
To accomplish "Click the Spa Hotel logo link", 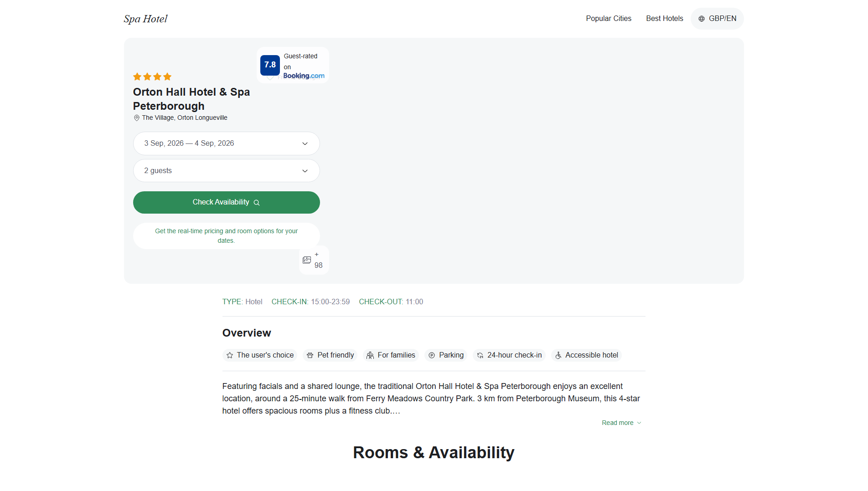I will [145, 19].
